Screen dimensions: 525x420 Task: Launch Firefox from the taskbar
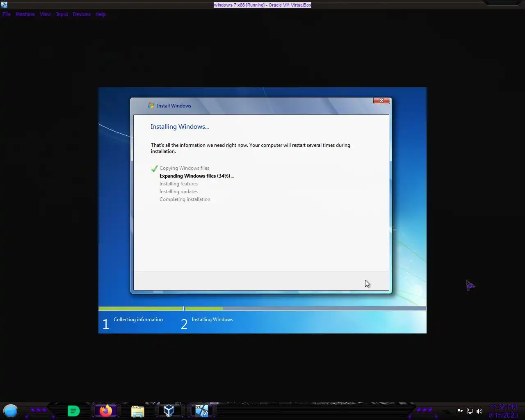[x=106, y=411]
